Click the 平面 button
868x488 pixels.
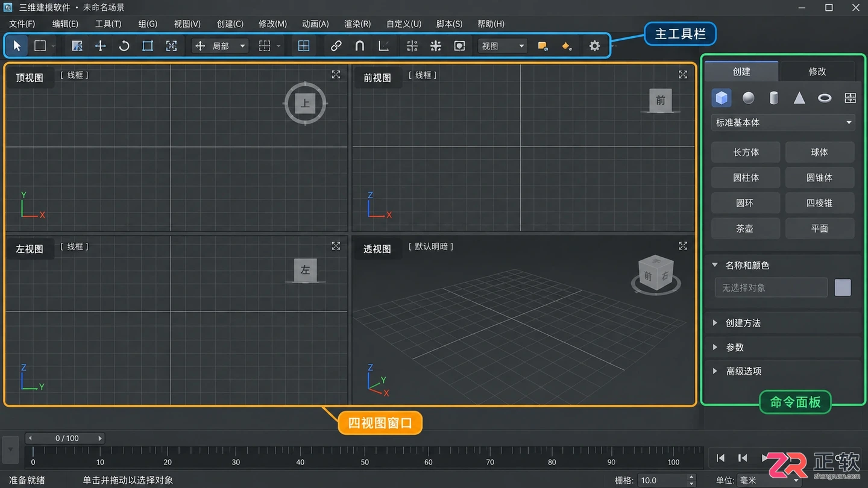point(820,228)
